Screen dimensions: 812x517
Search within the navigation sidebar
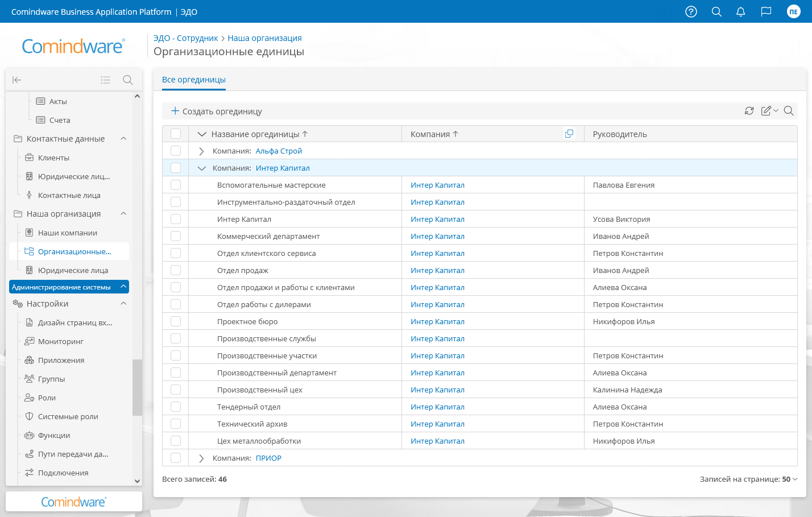pos(128,80)
